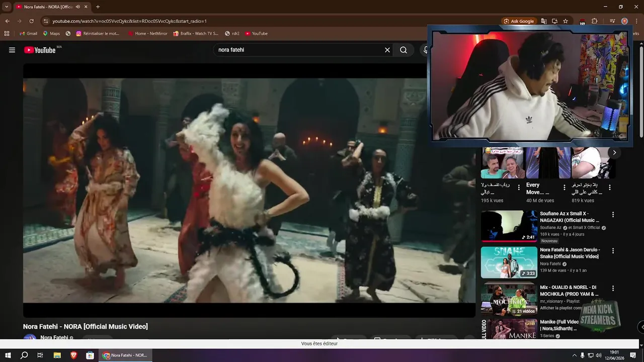Click the Chrome Nora Fatehi taskbar button
The image size is (644, 362).
coord(125,355)
